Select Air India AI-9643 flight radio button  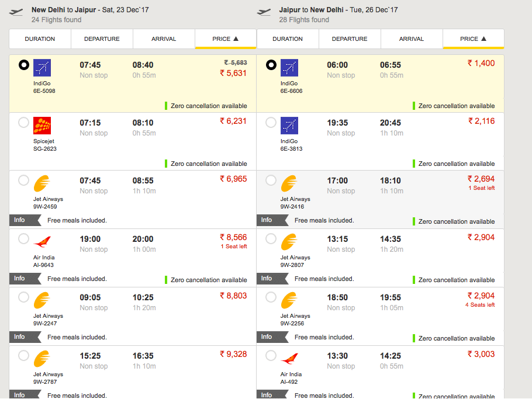coord(23,239)
